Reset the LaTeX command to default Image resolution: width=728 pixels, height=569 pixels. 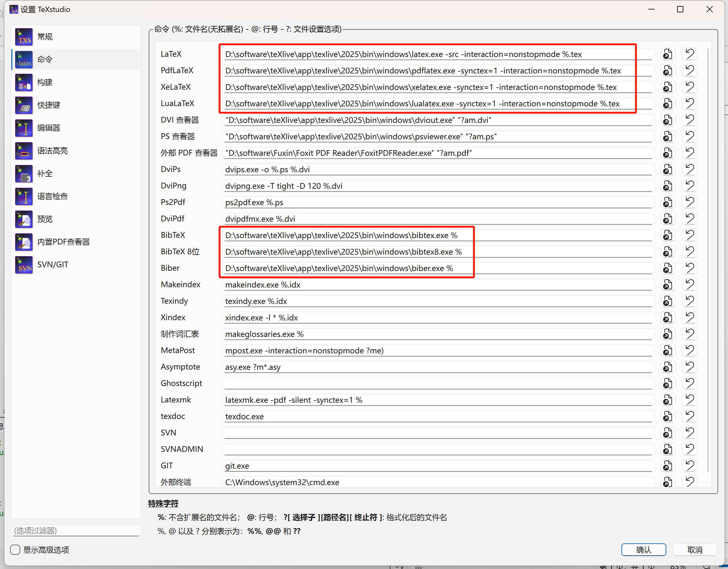point(690,54)
